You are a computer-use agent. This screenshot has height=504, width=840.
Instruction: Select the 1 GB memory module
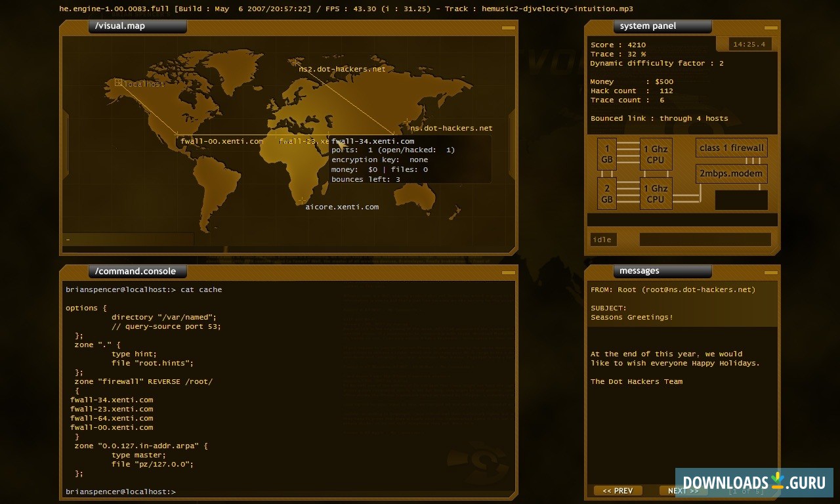point(607,154)
